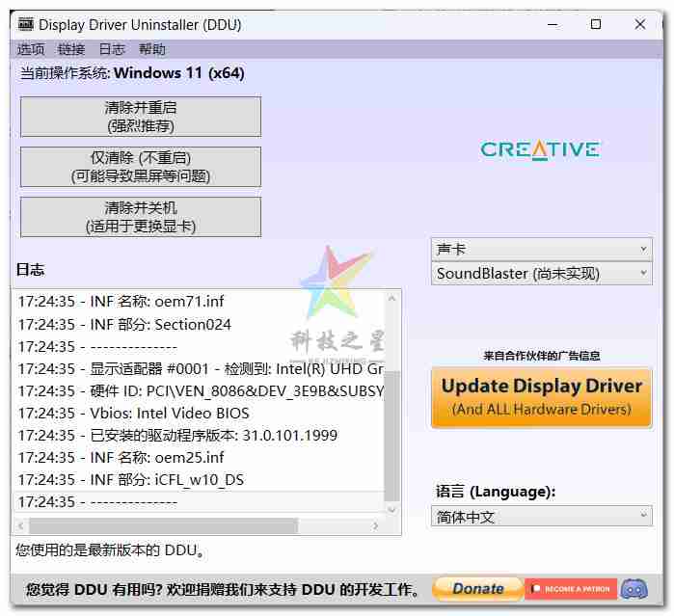Click the Donate PayPal button

pos(476,588)
